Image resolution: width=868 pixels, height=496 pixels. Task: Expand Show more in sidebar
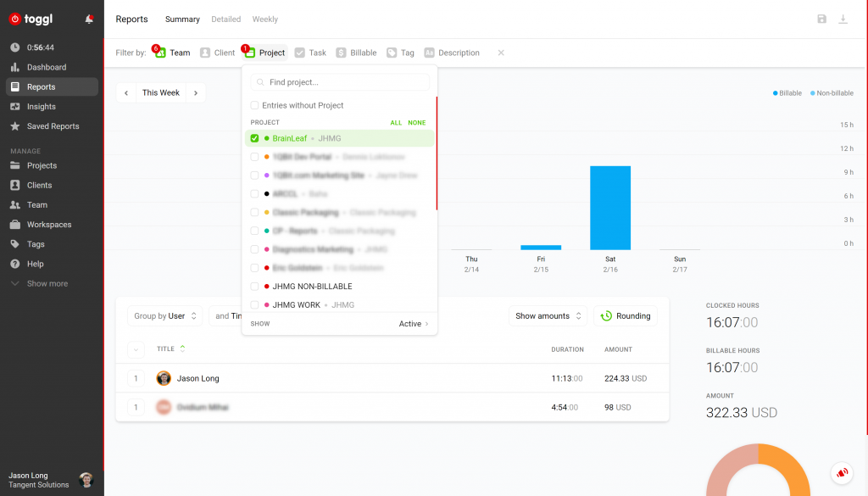tap(40, 283)
